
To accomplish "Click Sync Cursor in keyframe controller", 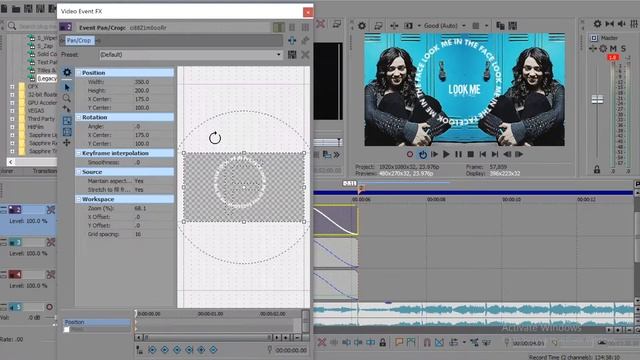I will tap(140, 350).
